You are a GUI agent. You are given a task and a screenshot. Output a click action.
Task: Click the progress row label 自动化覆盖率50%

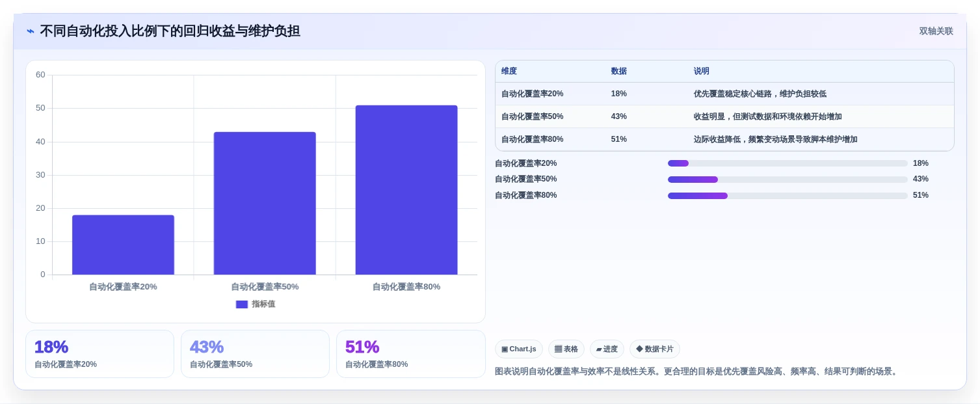click(525, 179)
